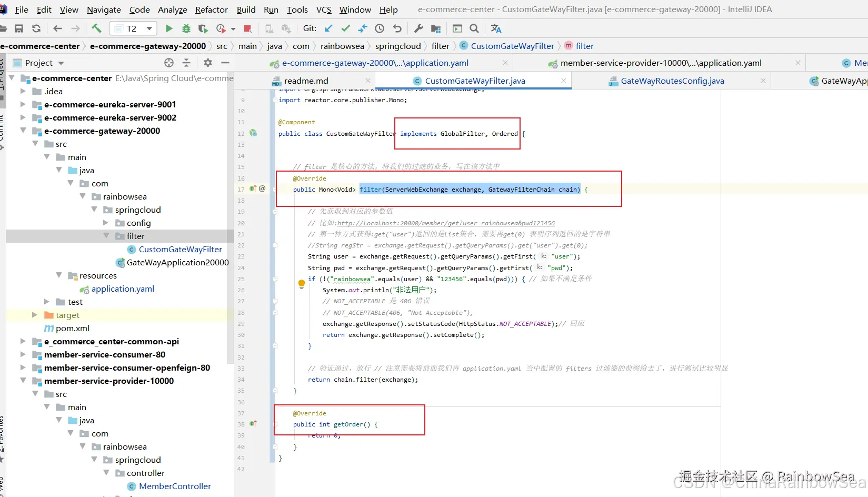Expand the target folder in tree
Viewport: 868px width, 497px height.
click(35, 315)
